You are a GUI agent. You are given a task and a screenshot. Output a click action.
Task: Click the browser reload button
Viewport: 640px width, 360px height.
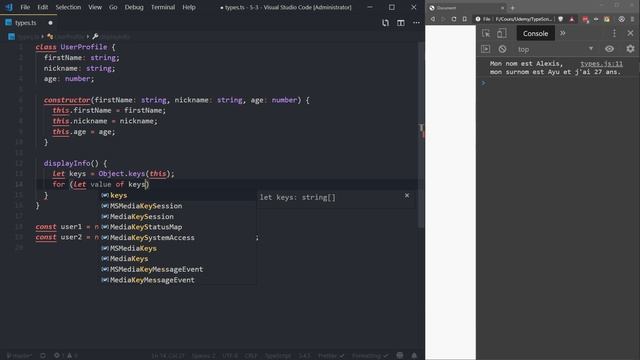[454, 19]
